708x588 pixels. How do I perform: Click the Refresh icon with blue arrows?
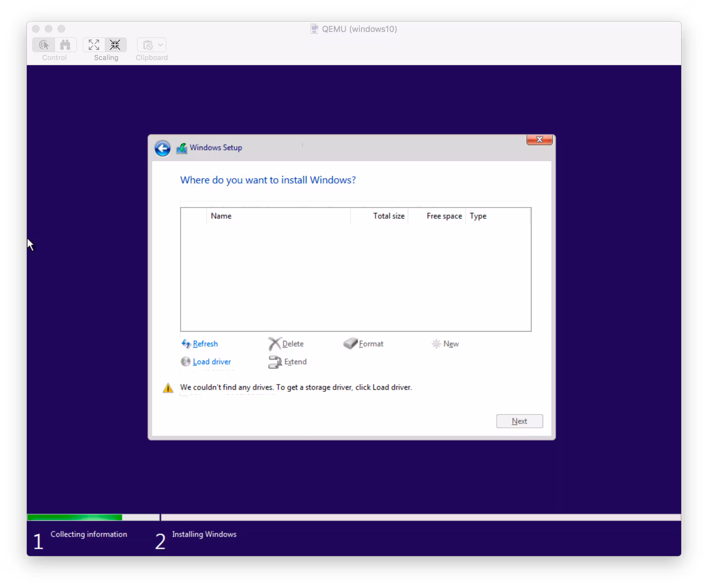186,344
